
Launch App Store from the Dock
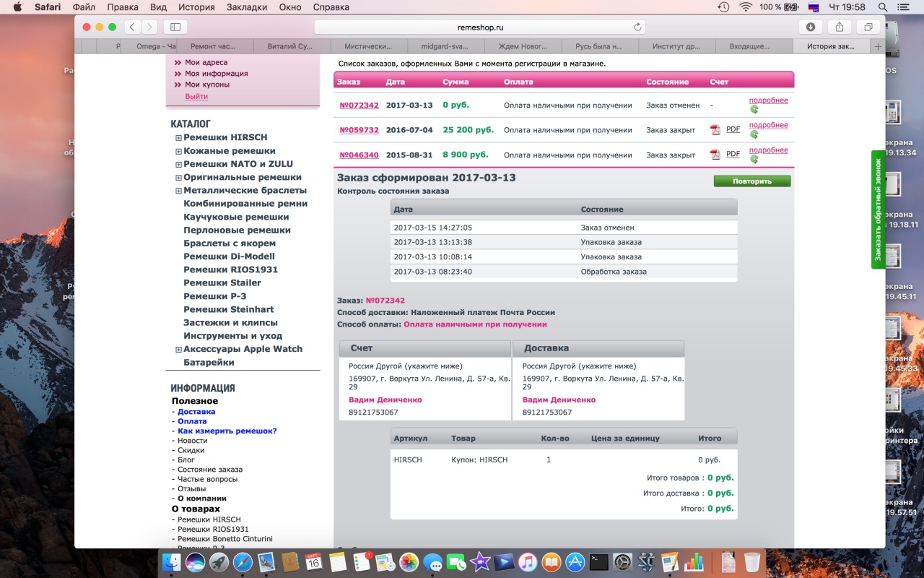575,561
